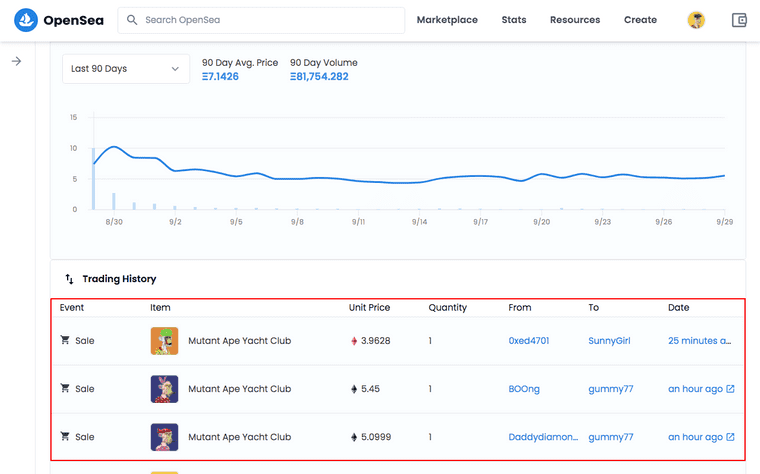Open the Last 90 Days dropdown
760x474 pixels.
[126, 69]
